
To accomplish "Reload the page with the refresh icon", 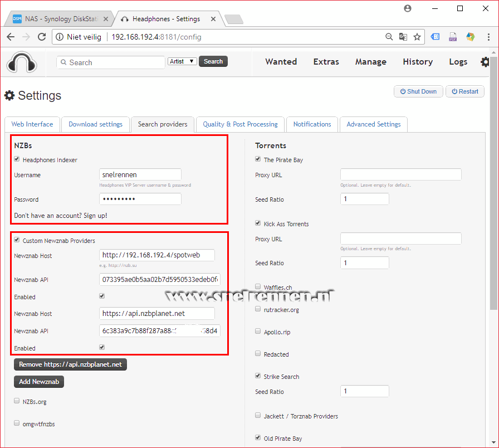I will tap(42, 37).
